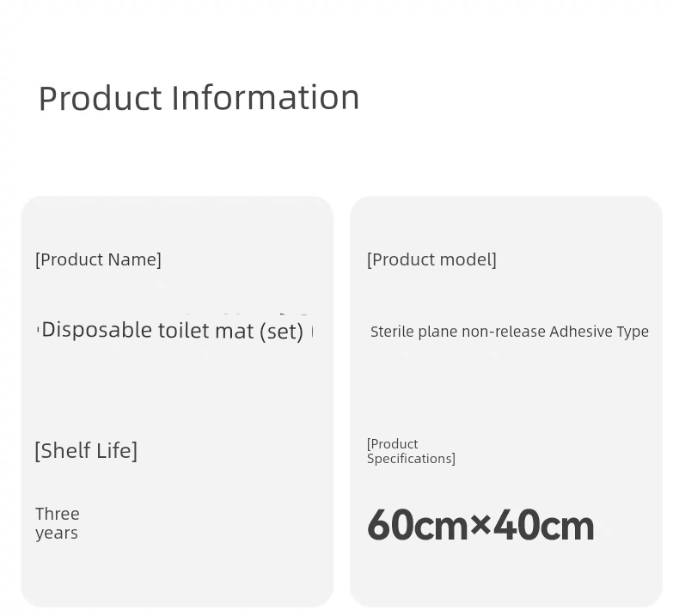The height and width of the screenshot is (616, 679).
Task: Click the word Disposable in the product name
Action: click(96, 330)
